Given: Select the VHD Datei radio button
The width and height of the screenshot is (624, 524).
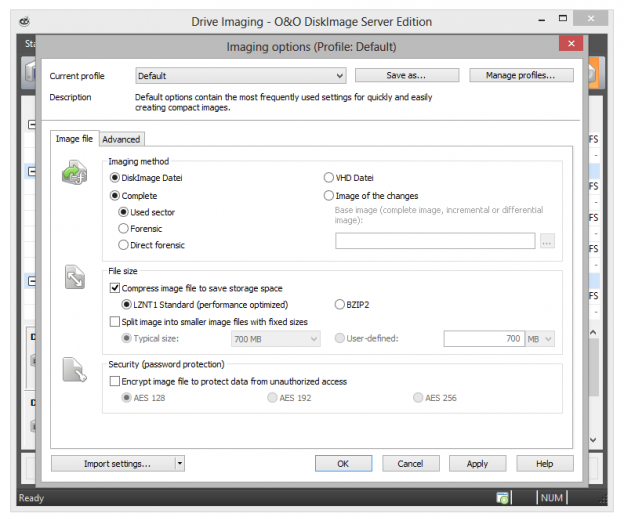Looking at the screenshot, I should pos(328,177).
